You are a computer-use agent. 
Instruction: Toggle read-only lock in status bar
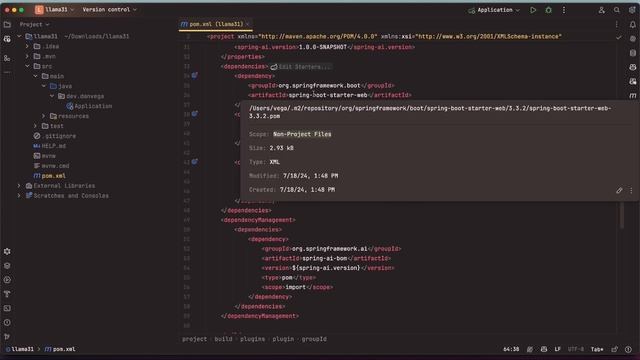tap(615, 349)
